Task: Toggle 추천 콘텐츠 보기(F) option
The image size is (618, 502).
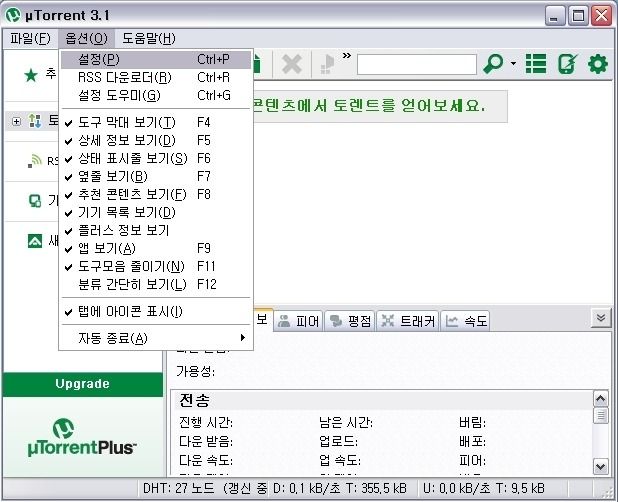Action: [156, 194]
